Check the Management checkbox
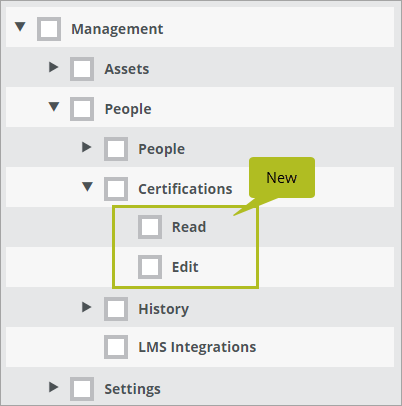The image size is (402, 406). pos(49,29)
